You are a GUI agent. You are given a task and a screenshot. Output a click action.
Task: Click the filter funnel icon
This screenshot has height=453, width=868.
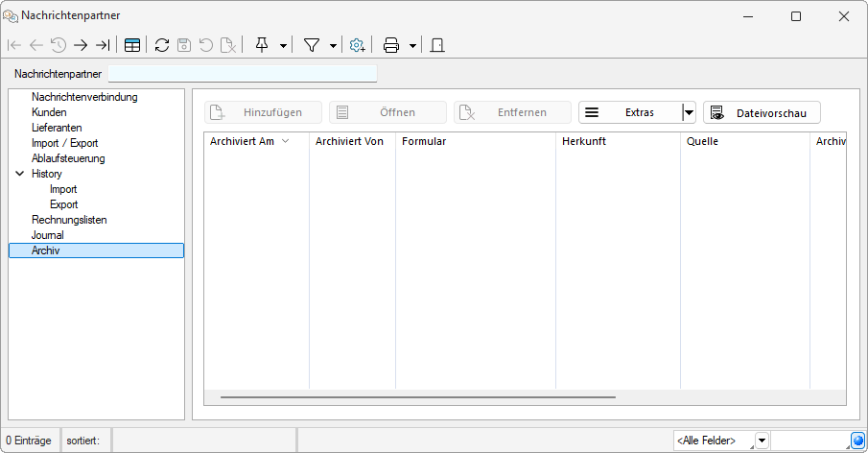(312, 45)
